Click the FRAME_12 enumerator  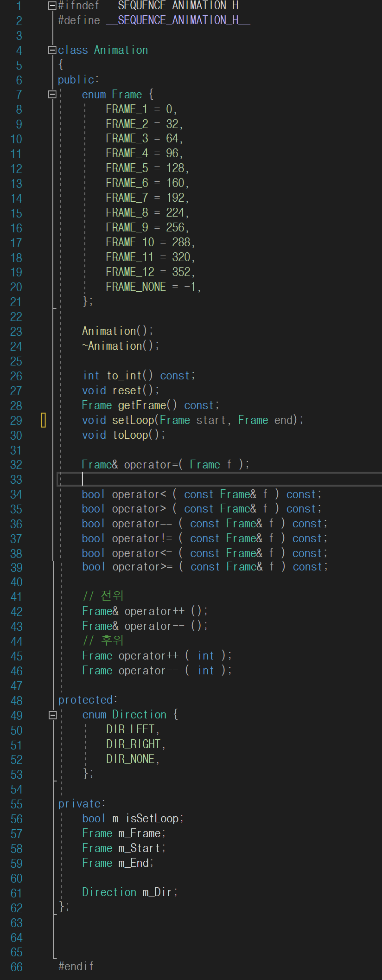point(130,272)
